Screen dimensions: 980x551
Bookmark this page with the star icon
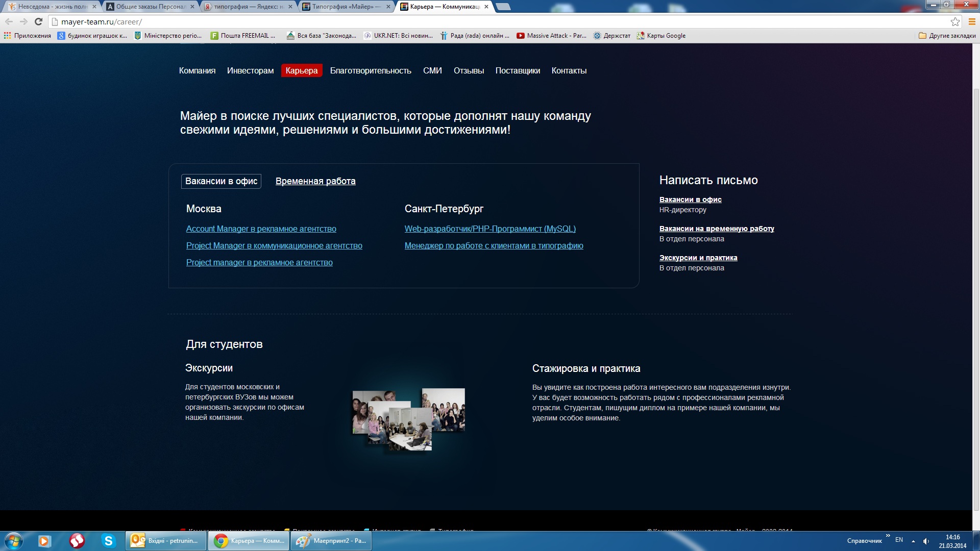pyautogui.click(x=955, y=21)
